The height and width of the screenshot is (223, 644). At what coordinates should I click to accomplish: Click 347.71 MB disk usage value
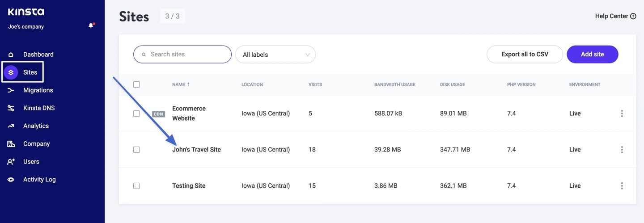(455, 150)
